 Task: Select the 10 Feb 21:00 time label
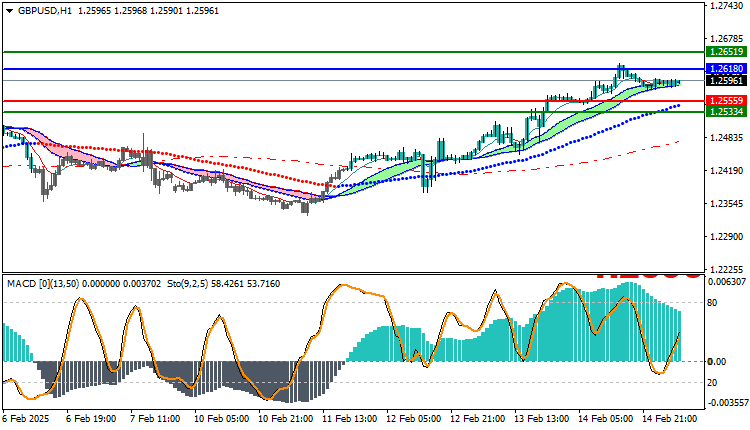point(286,419)
